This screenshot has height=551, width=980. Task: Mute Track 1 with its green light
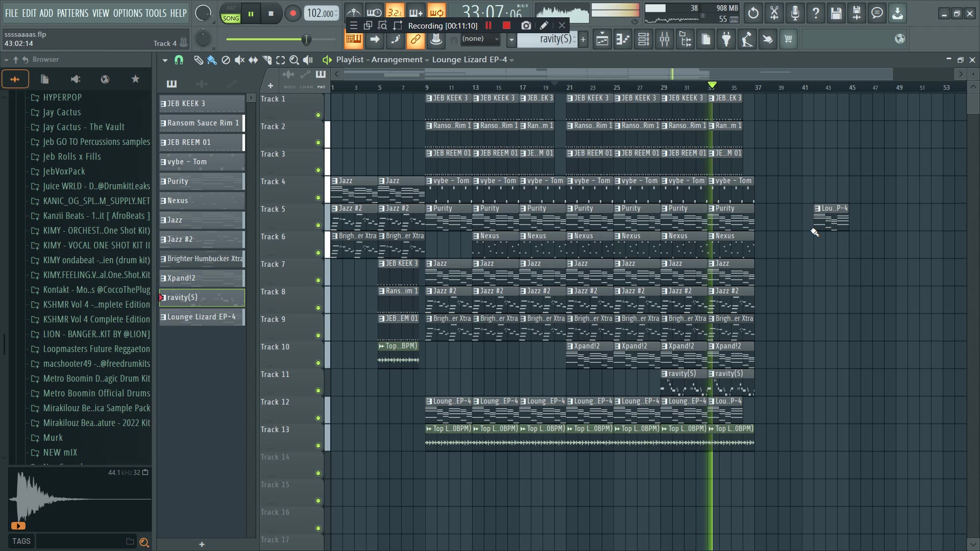tap(318, 115)
